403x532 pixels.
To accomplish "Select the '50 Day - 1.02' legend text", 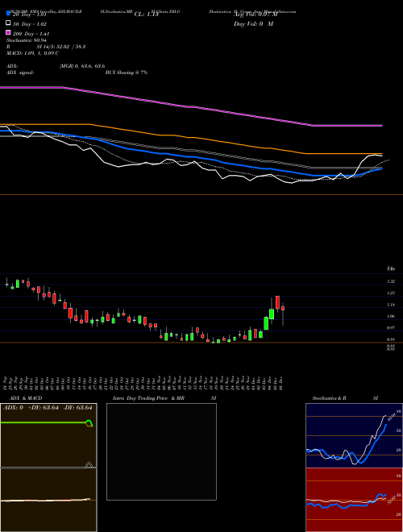I will coord(30,24).
